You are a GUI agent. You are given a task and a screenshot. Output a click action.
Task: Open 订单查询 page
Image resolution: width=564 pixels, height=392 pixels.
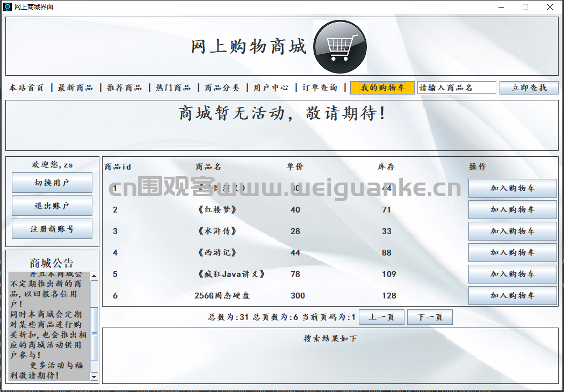[320, 88]
